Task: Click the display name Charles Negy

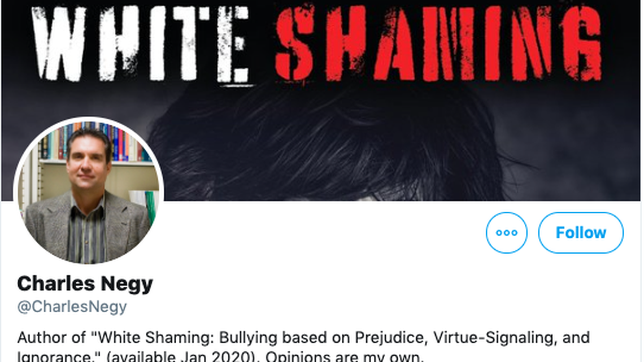Action: click(x=85, y=284)
